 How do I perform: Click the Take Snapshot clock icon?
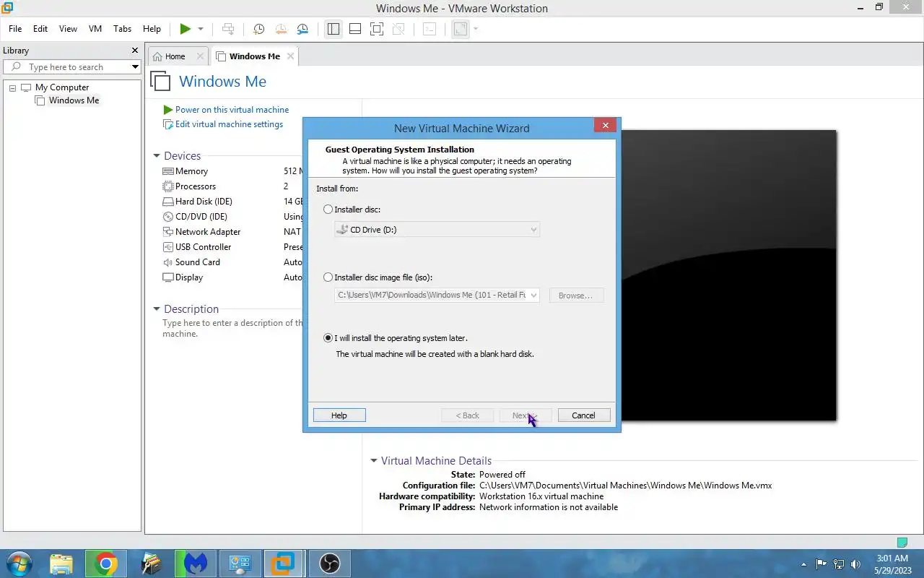tap(258, 29)
